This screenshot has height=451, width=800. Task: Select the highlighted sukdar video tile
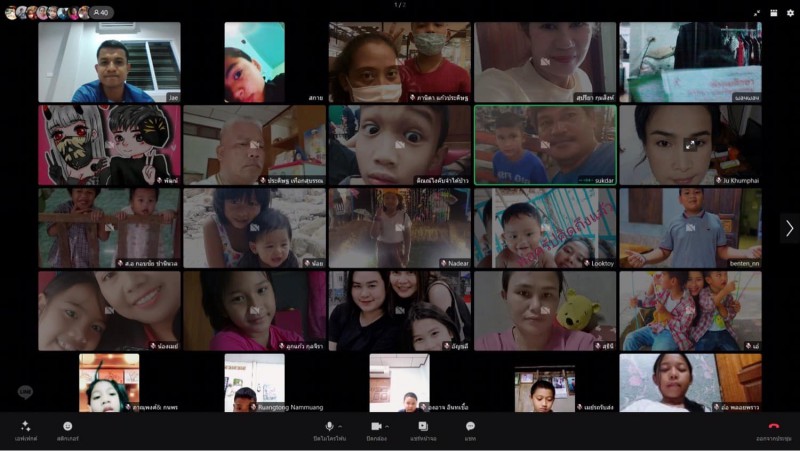(544, 145)
